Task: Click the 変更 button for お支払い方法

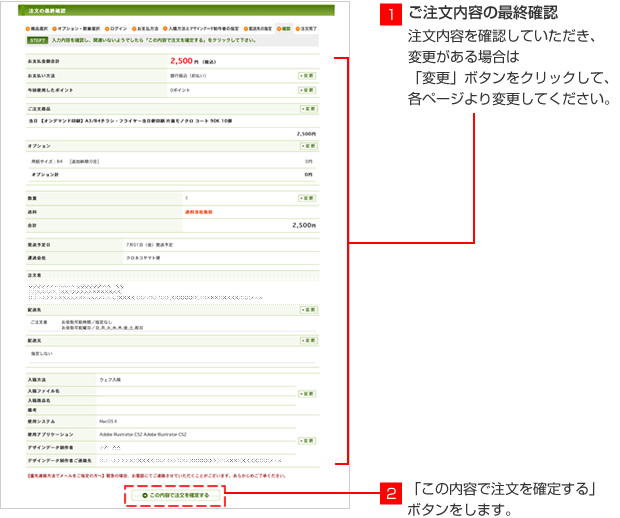Action: pos(308,75)
